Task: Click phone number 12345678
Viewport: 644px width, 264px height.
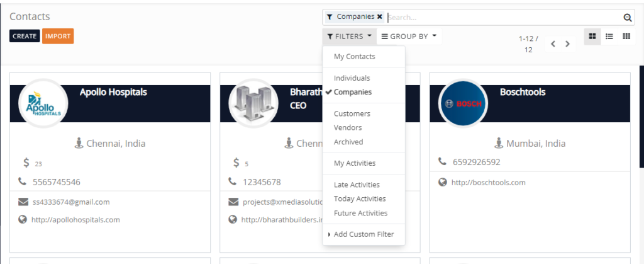Action: tap(262, 181)
